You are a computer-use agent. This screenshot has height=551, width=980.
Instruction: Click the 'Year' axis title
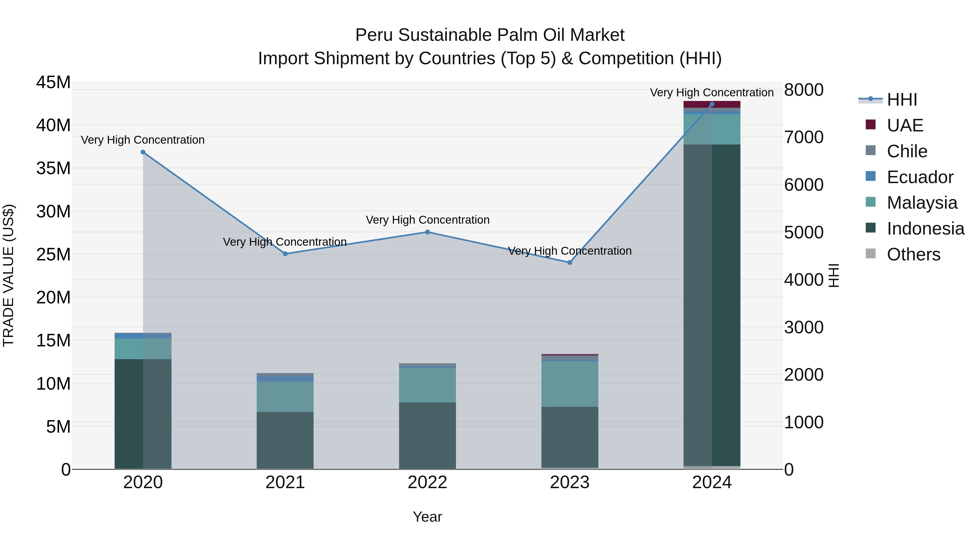(427, 517)
